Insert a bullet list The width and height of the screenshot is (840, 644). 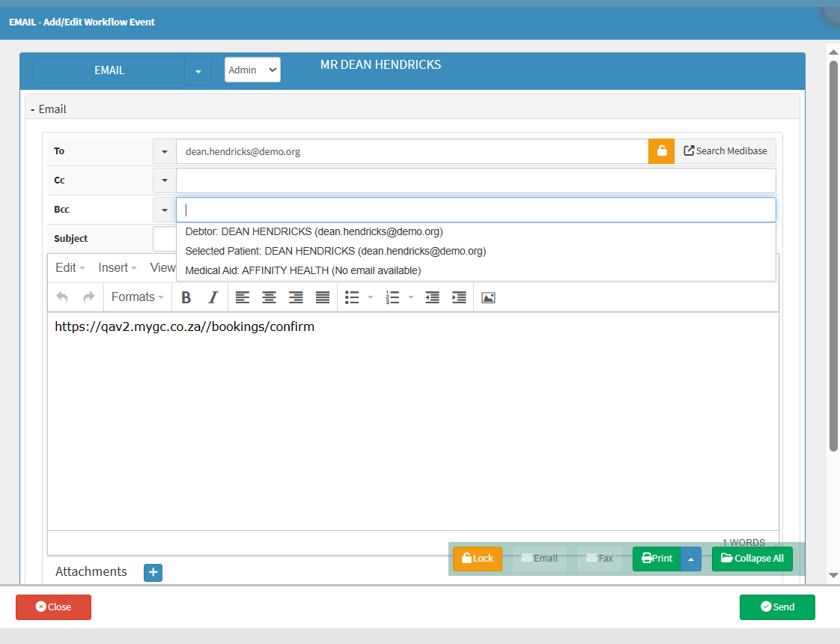click(x=352, y=297)
